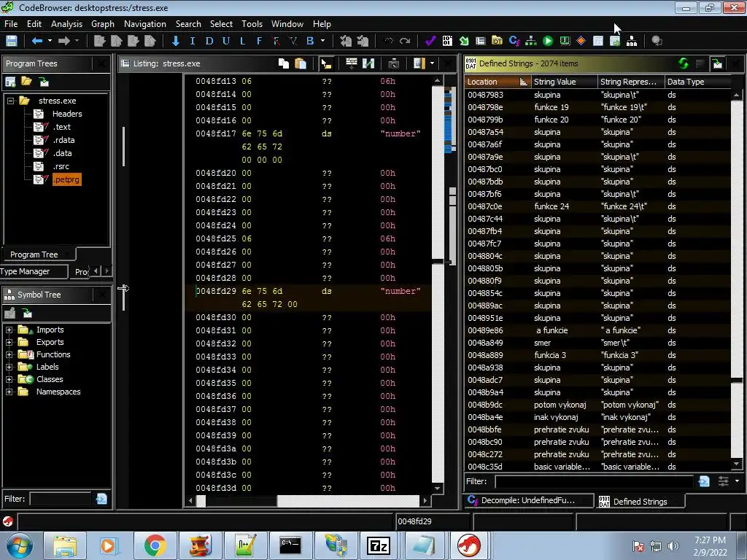The height and width of the screenshot is (560, 747).
Task: Open the Analysis menu
Action: 66,24
